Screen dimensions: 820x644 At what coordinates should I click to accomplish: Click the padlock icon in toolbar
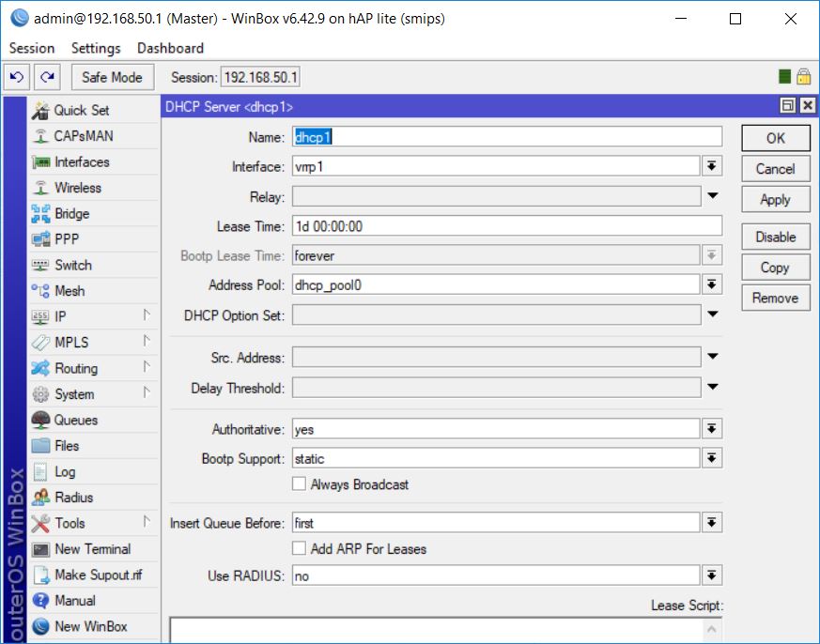(803, 77)
